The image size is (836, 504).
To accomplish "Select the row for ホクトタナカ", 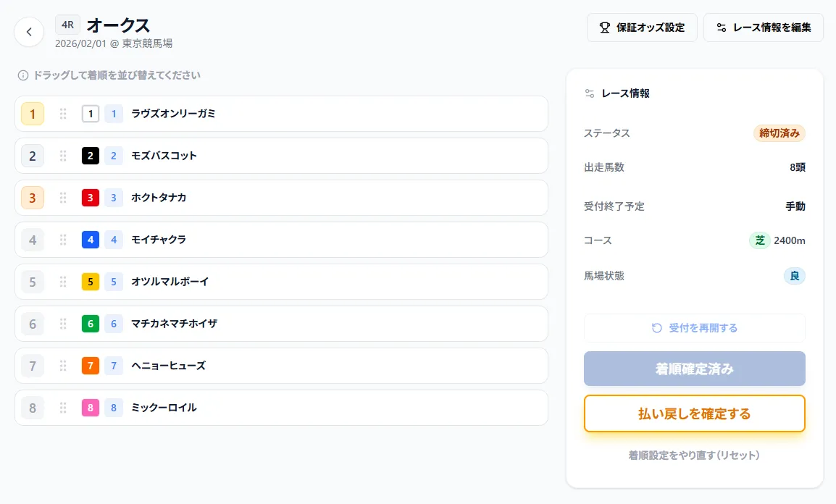I will coord(290,198).
